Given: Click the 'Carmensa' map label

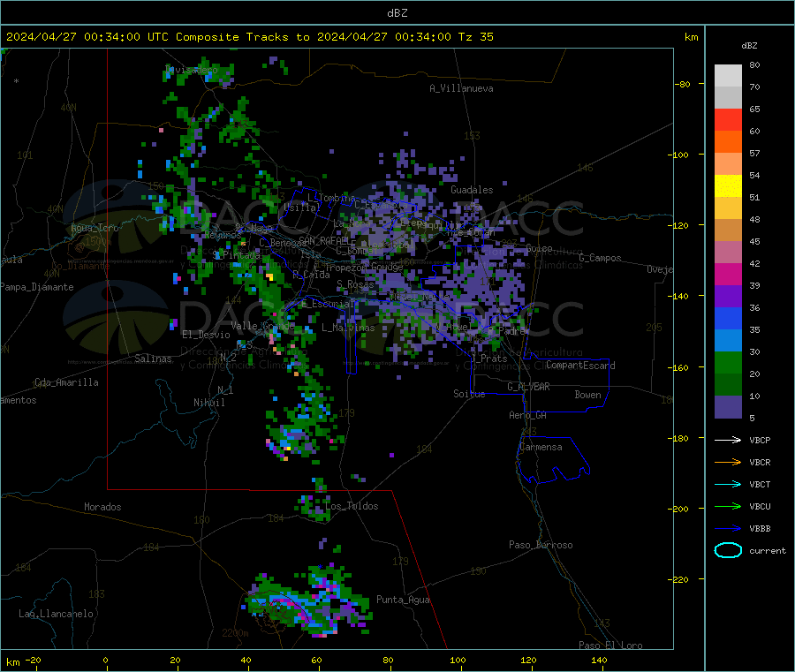Looking at the screenshot, I should click(541, 447).
